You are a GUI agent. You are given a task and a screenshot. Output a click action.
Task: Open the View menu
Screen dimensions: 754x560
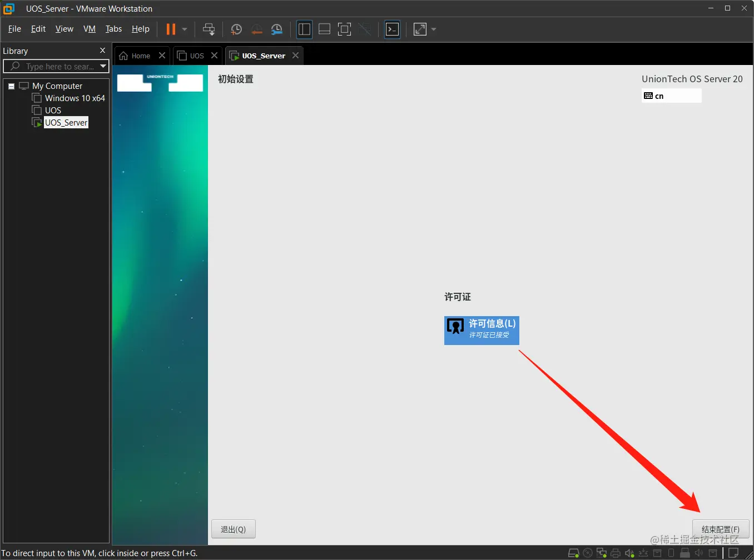point(65,29)
